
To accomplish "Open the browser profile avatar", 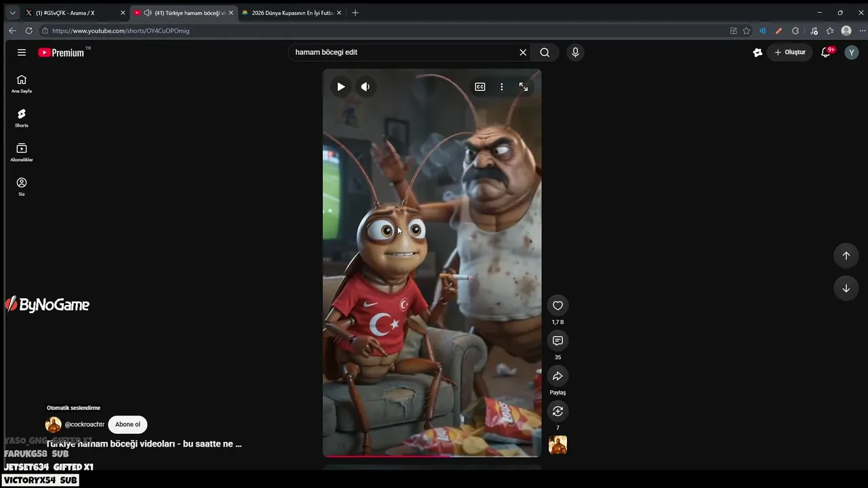I will tap(846, 30).
